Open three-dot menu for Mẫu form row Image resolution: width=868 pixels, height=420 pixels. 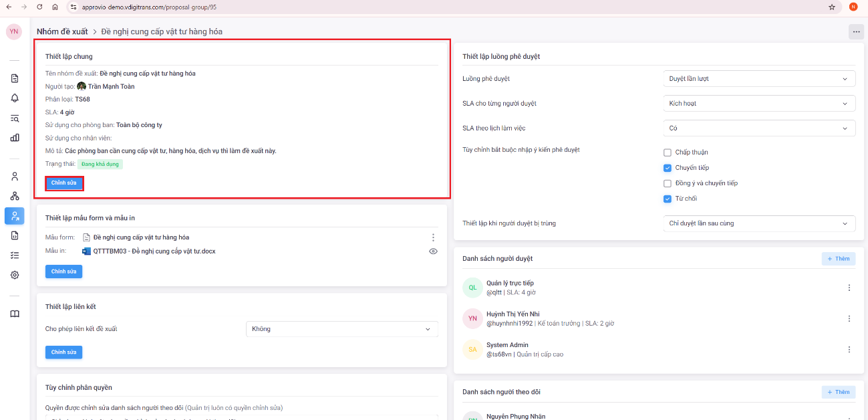(433, 237)
